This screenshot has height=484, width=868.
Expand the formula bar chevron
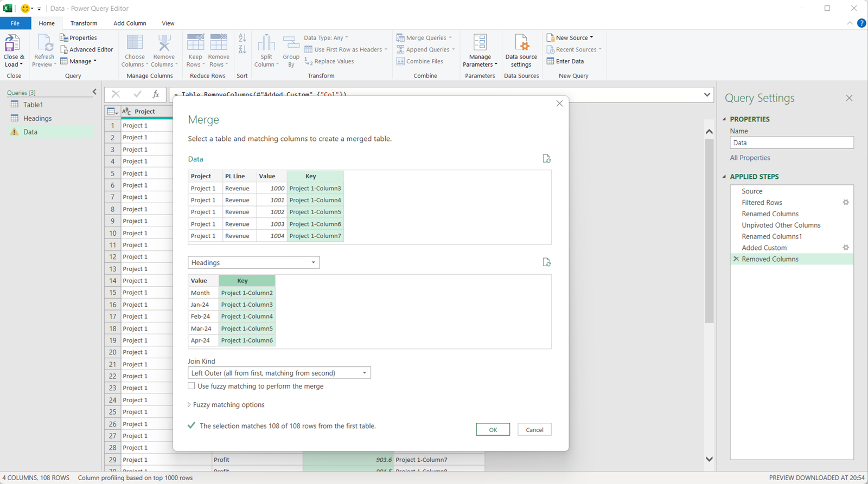[707, 95]
